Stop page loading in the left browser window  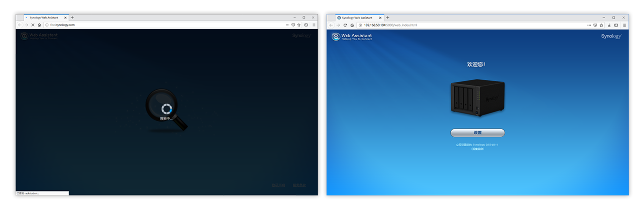click(x=33, y=25)
